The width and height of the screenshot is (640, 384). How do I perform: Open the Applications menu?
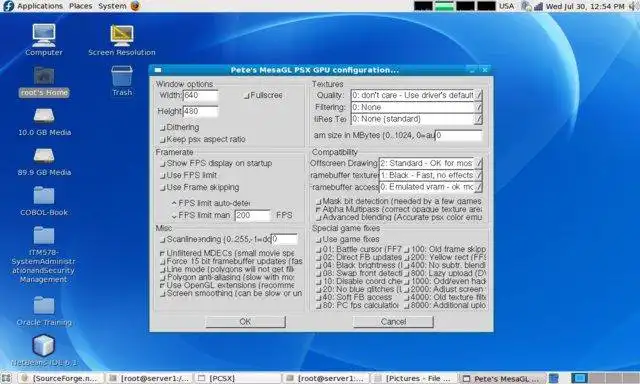(40, 6)
